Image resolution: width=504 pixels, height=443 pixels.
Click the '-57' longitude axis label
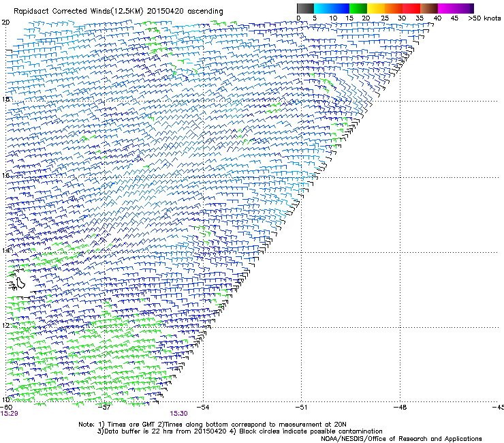click(104, 407)
